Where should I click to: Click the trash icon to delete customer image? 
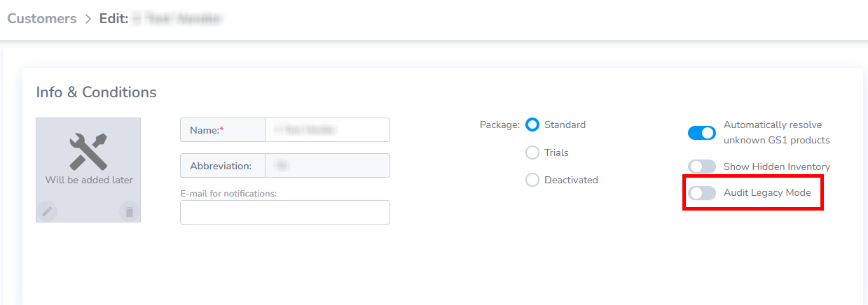129,211
